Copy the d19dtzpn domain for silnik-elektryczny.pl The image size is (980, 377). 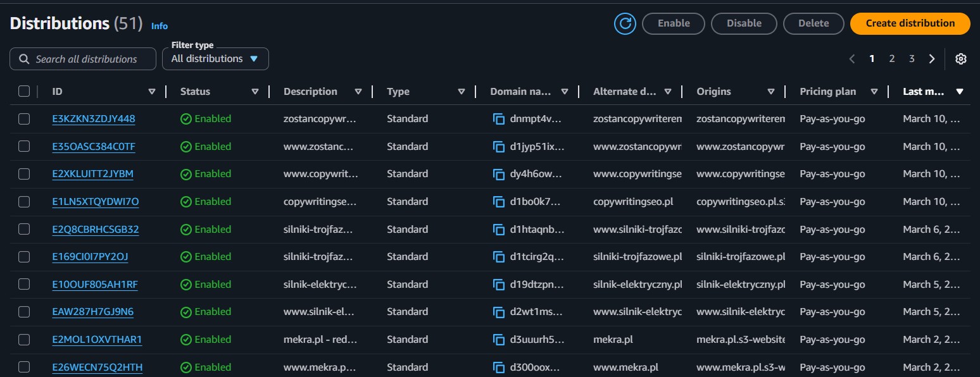(x=499, y=284)
